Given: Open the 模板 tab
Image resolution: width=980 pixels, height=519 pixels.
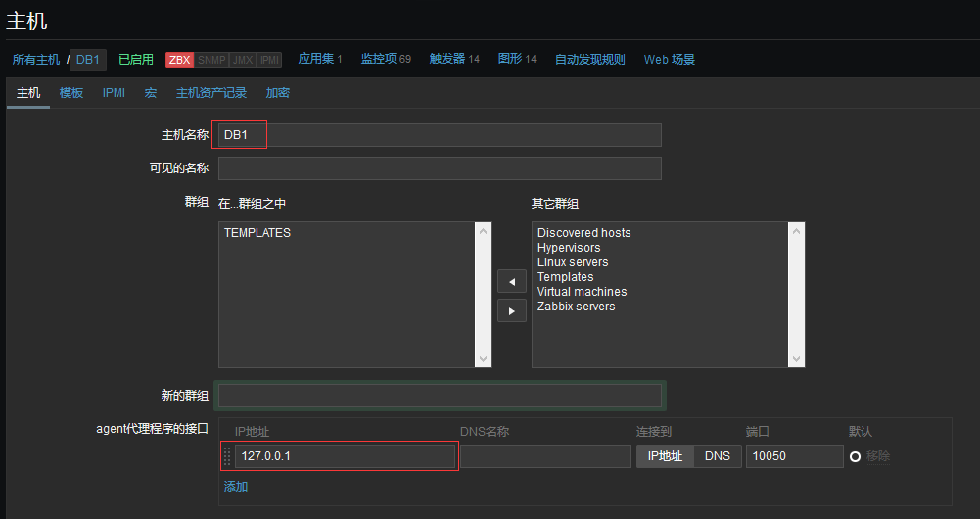Looking at the screenshot, I should click(71, 93).
